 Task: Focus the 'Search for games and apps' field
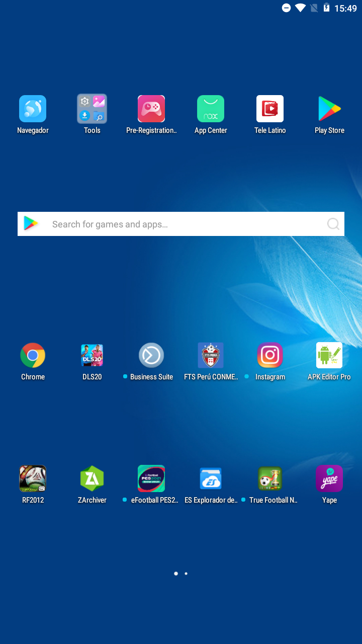pos(181,224)
